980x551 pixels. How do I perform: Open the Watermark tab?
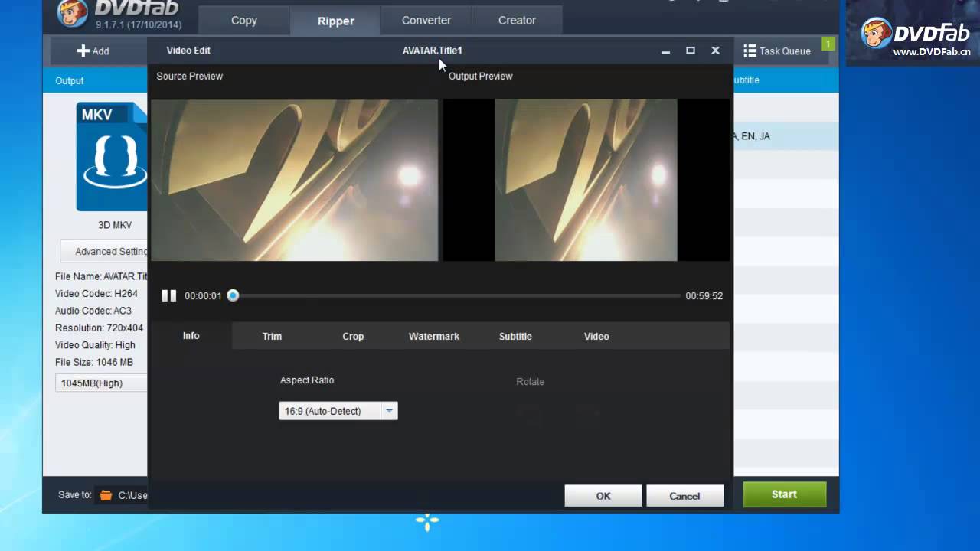point(434,336)
